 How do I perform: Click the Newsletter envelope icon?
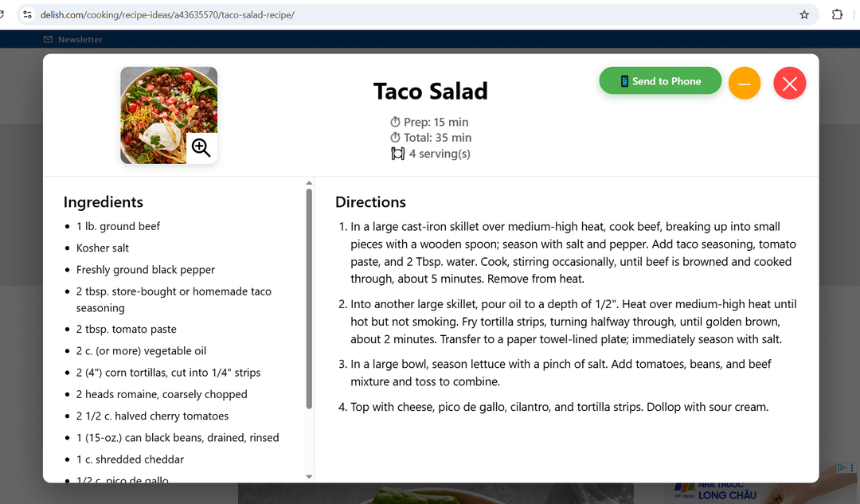(x=48, y=39)
